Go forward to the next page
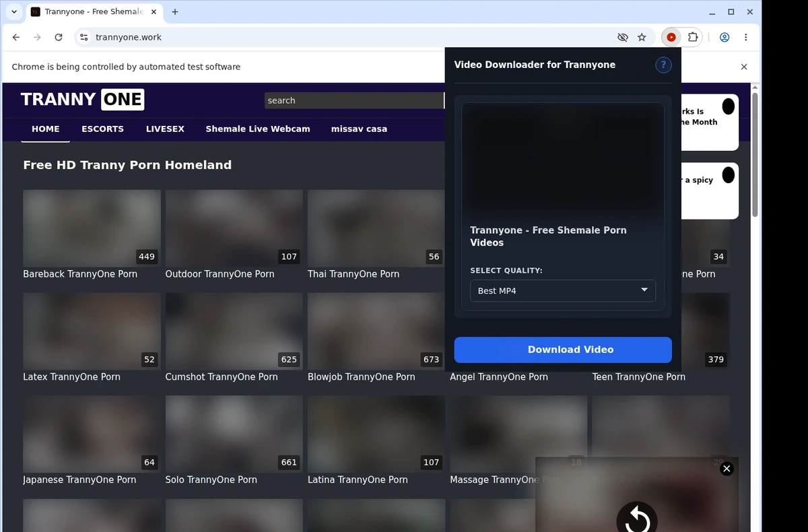This screenshot has width=808, height=532. pyautogui.click(x=37, y=38)
